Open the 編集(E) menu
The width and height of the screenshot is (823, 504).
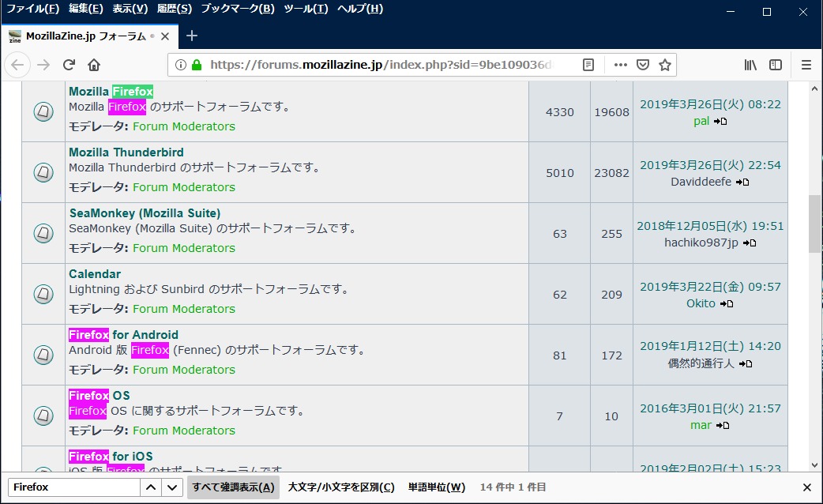86,9
